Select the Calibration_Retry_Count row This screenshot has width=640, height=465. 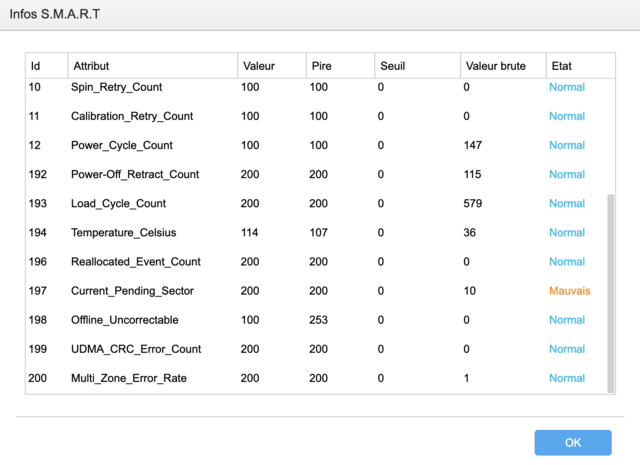click(316, 116)
